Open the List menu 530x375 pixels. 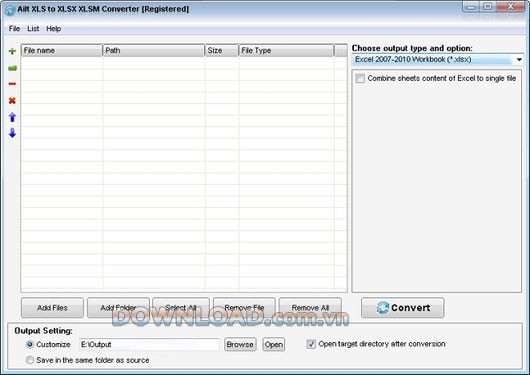pos(33,29)
